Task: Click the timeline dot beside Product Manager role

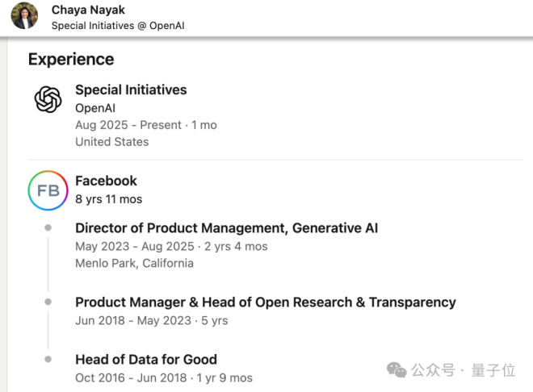Action: pos(48,302)
